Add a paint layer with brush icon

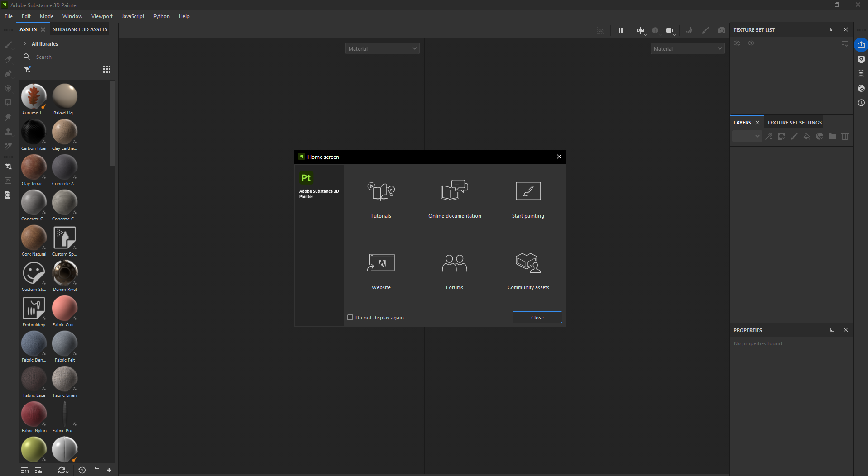[x=794, y=136]
